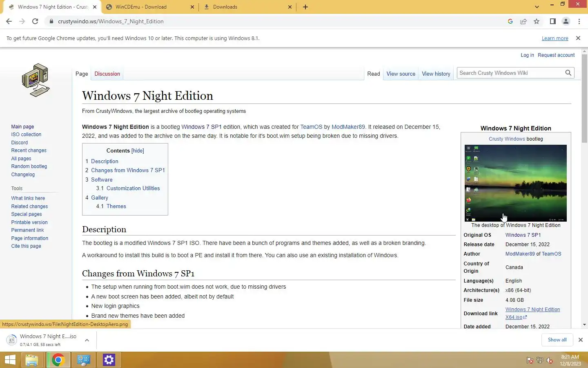The width and height of the screenshot is (588, 368).
Task: Close the WinCDEmu - Download tab
Action: coord(192,7)
